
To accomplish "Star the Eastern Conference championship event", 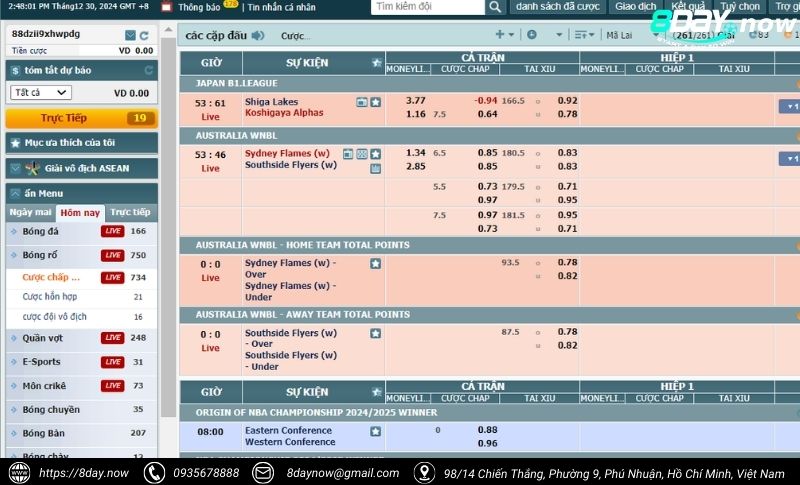I will click(x=375, y=431).
